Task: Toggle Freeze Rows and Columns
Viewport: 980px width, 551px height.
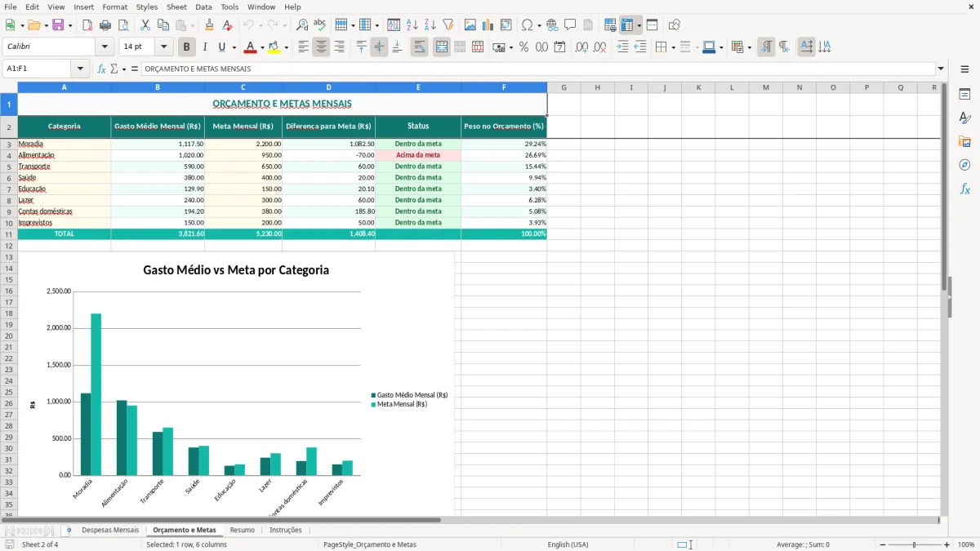Action: 627,25
